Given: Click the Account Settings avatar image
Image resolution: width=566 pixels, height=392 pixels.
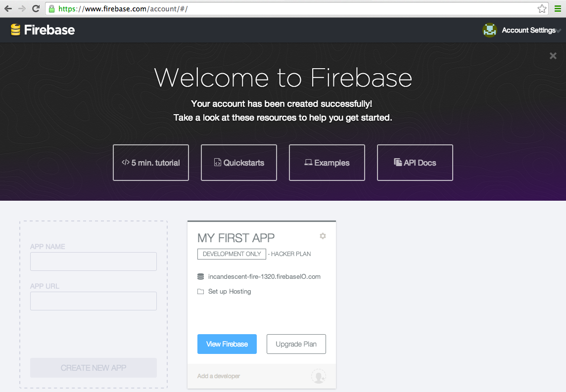Looking at the screenshot, I should 489,30.
